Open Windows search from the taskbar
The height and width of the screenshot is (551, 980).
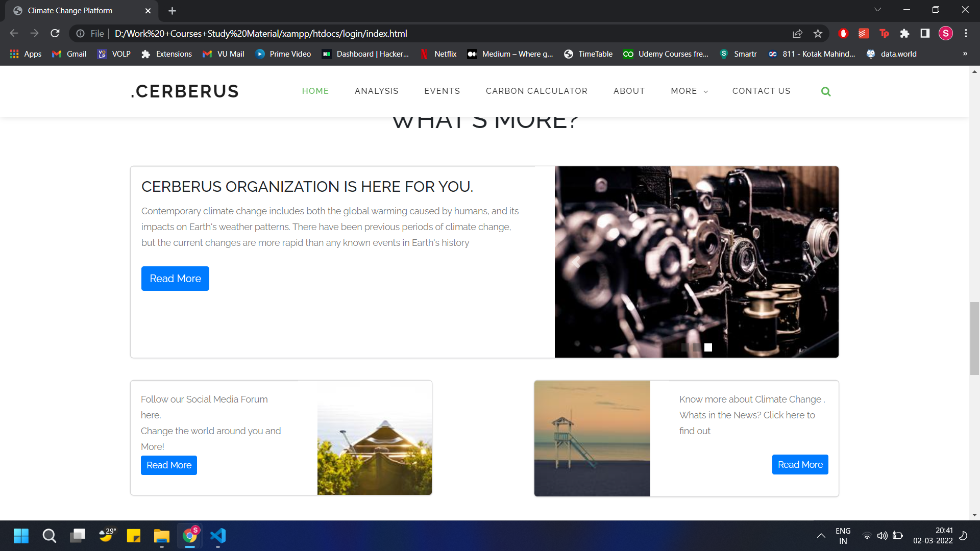point(49,536)
